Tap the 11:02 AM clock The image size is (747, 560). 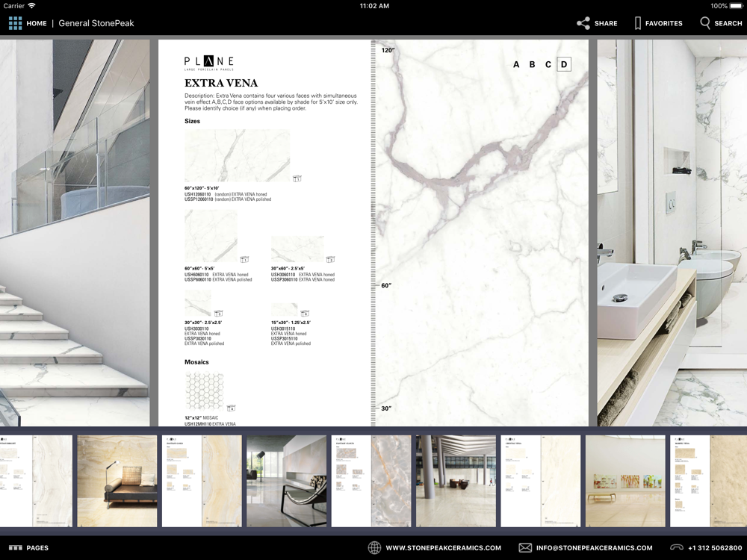[x=374, y=6]
